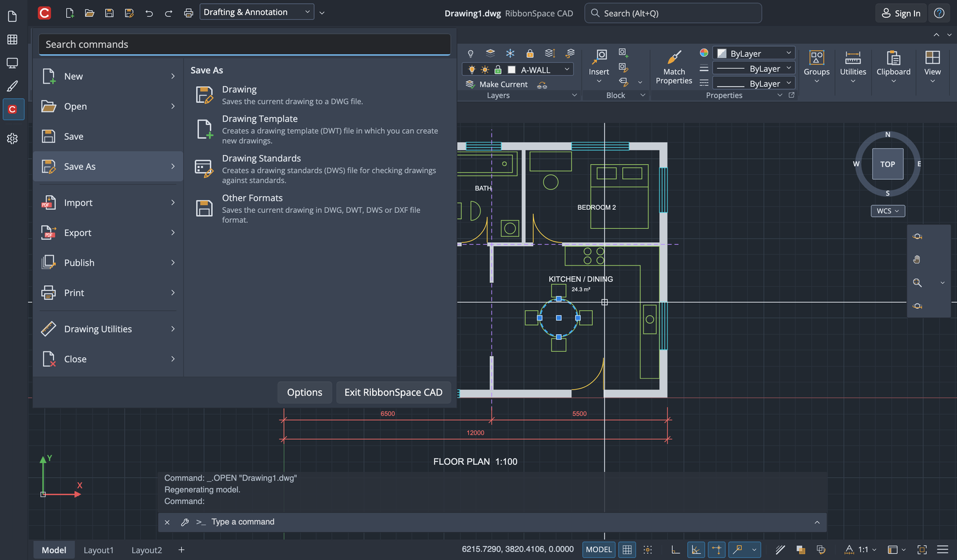Click Exit RibbonSpace CAD button
Viewport: 957px width, 560px height.
click(x=394, y=392)
